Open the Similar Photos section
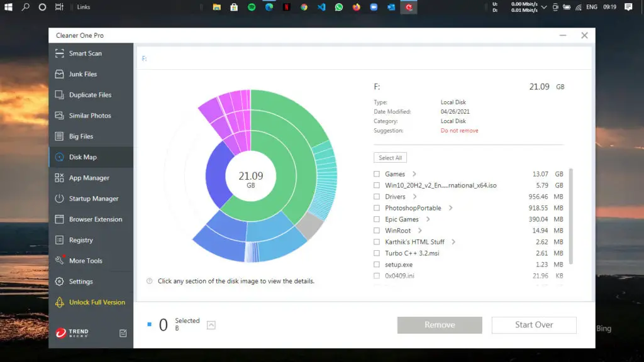Screen dimensions: 644x362 coord(91,116)
